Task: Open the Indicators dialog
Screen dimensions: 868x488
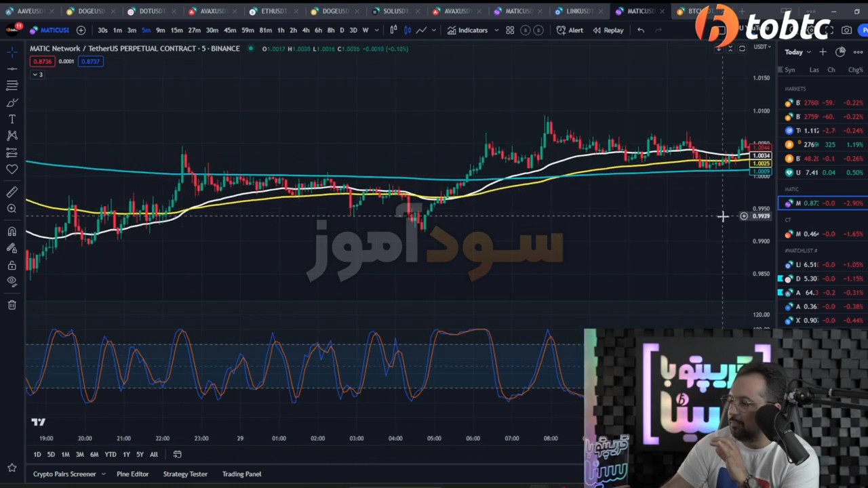Action: (x=467, y=30)
